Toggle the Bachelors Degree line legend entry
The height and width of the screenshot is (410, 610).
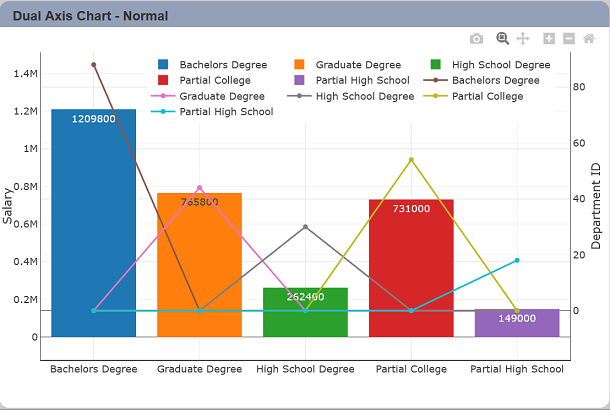(x=482, y=80)
